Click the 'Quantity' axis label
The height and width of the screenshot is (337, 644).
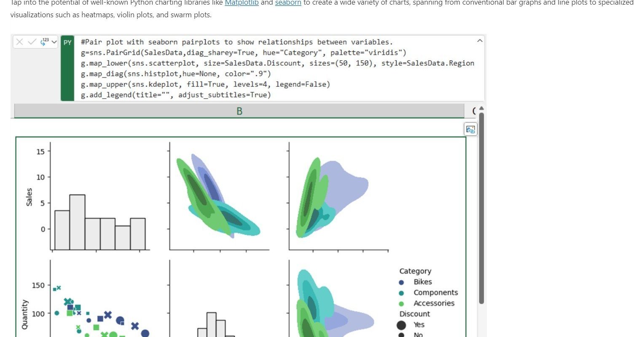(x=24, y=314)
